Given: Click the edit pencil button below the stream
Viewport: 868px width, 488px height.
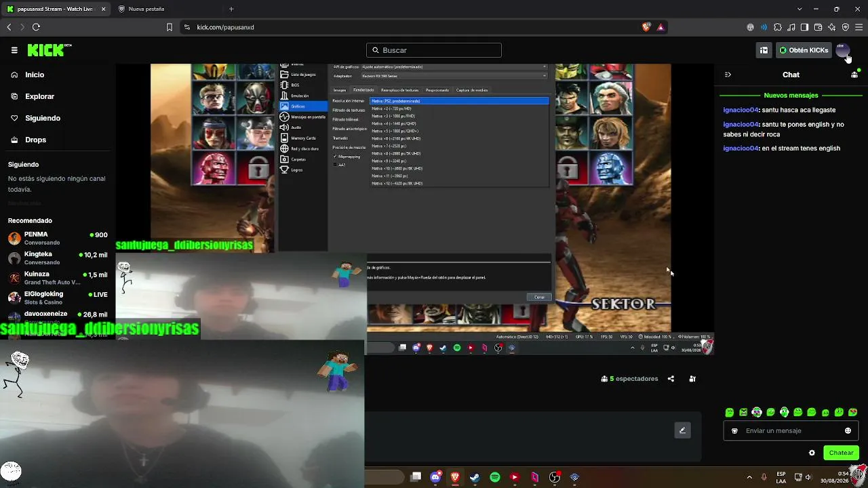Looking at the screenshot, I should point(682,430).
